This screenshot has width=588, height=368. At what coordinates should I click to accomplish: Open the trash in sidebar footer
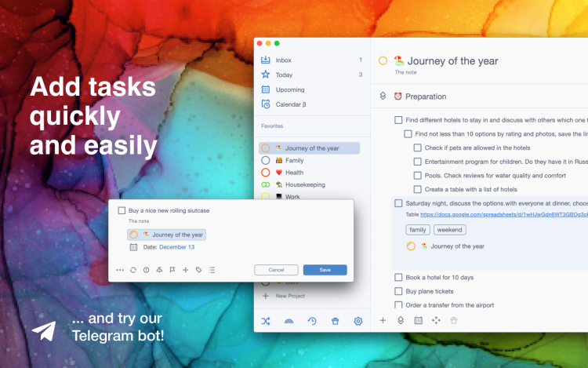click(335, 321)
